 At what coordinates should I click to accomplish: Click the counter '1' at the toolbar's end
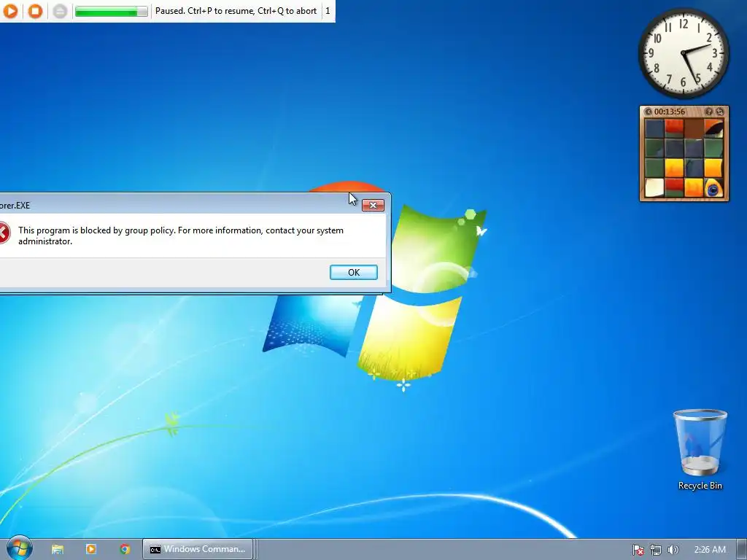[328, 10]
